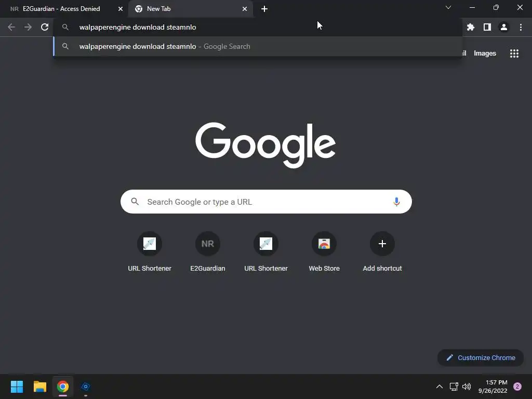Reload the page with the refresh icon
The width and height of the screenshot is (532, 399).
(x=45, y=27)
